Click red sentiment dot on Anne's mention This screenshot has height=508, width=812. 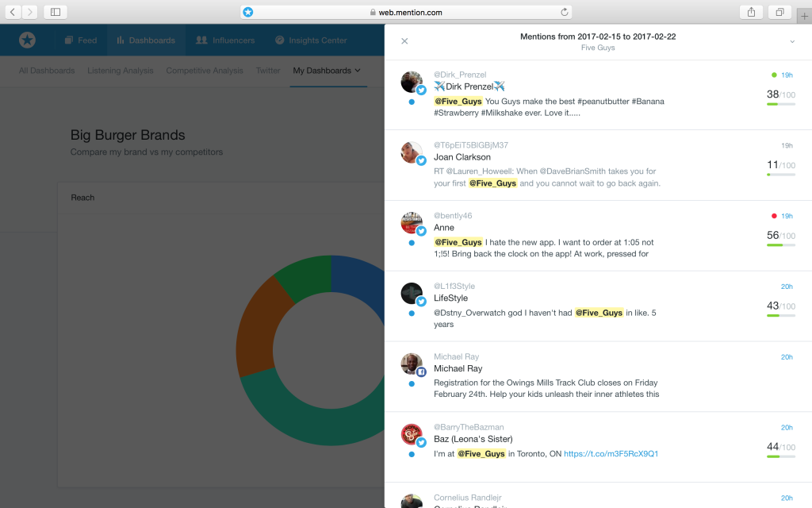click(774, 216)
